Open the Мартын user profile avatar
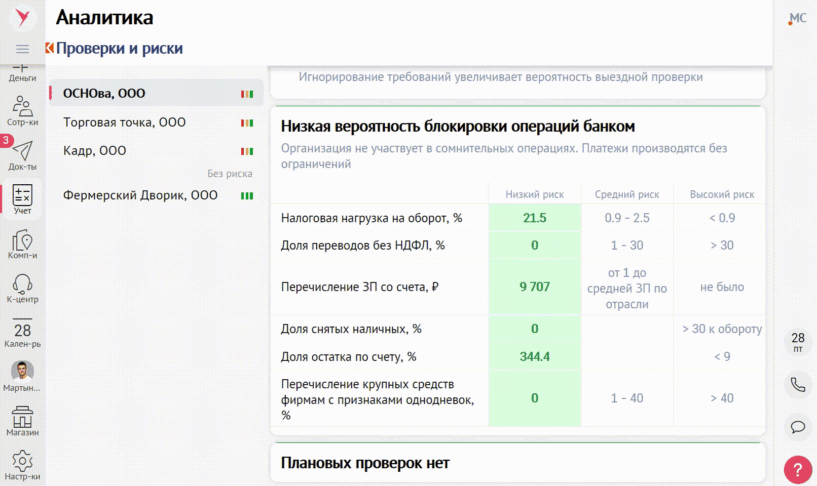Image resolution: width=817 pixels, height=486 pixels. [x=22, y=372]
